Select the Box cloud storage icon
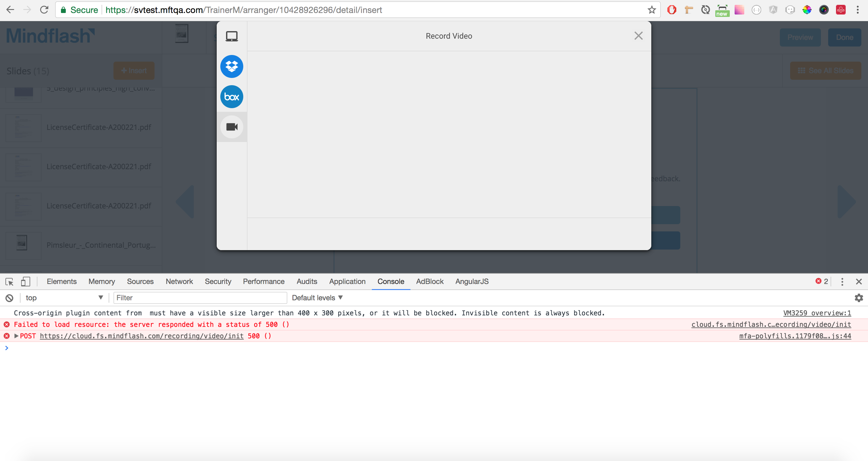This screenshot has width=868, height=461. [x=231, y=97]
